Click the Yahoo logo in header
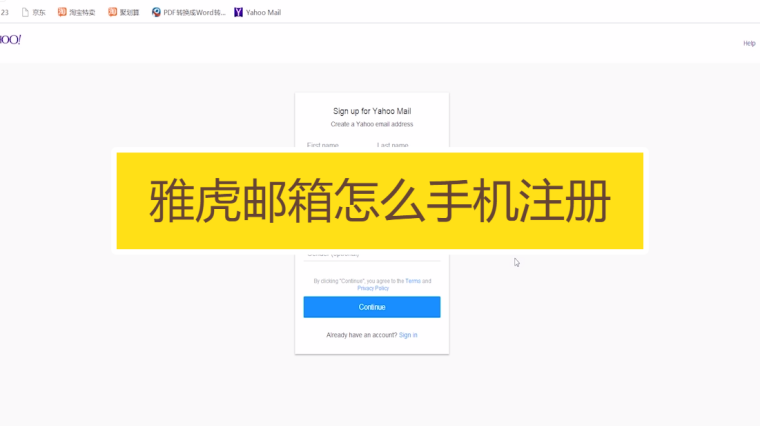760x426 pixels. [x=10, y=40]
